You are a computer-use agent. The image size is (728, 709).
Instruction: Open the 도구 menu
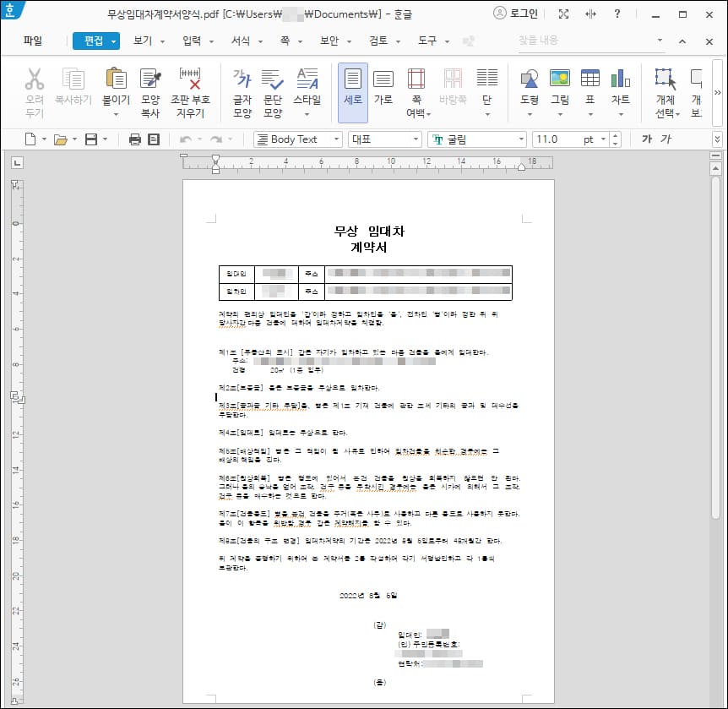coord(433,41)
